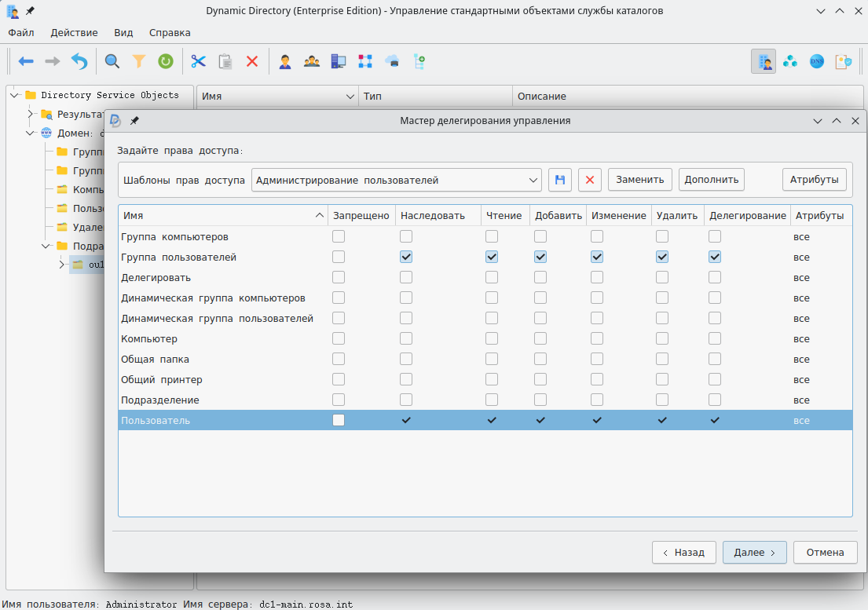Click the create user icon in toolbar
The height and width of the screenshot is (610, 868).
(x=285, y=61)
